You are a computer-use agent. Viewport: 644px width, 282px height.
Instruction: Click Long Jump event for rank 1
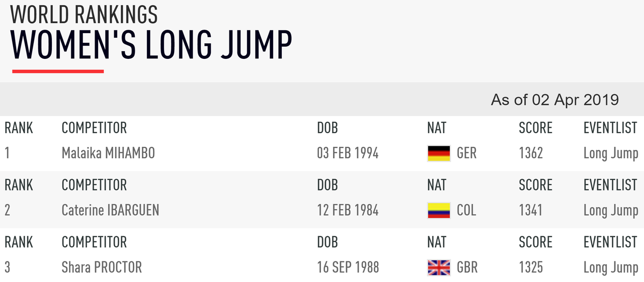[x=611, y=153]
